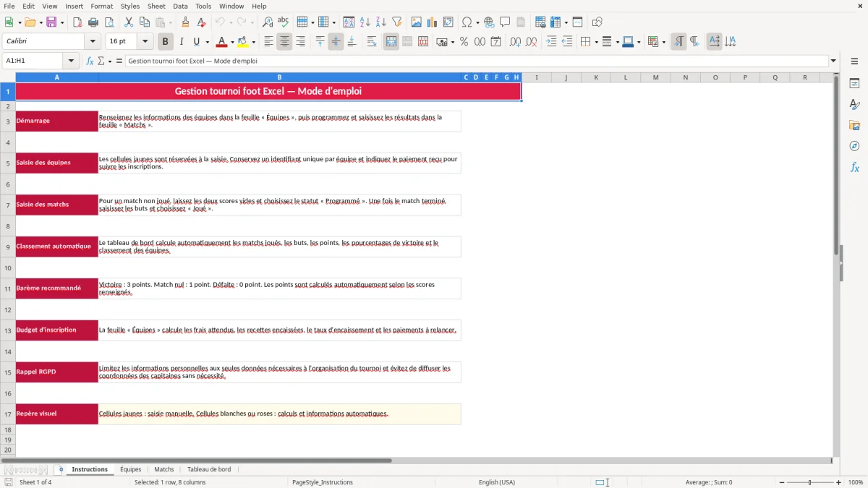This screenshot has height=488, width=868.
Task: Insert a comment
Action: click(505, 22)
